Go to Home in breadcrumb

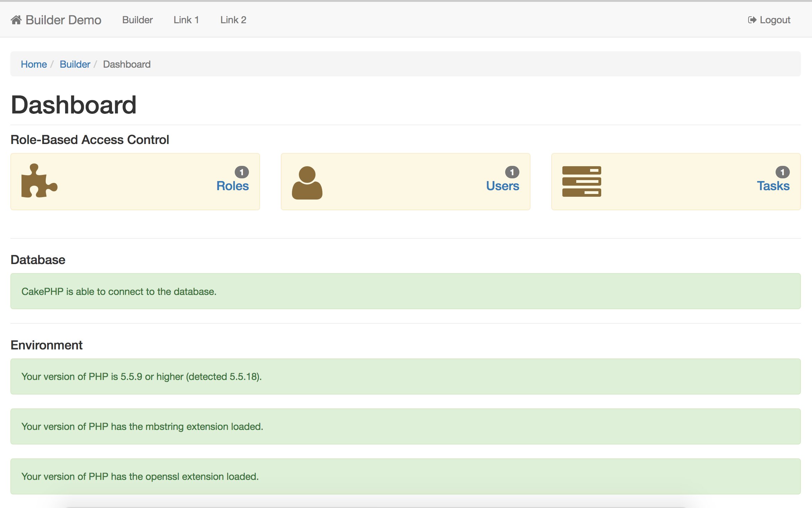[34, 64]
